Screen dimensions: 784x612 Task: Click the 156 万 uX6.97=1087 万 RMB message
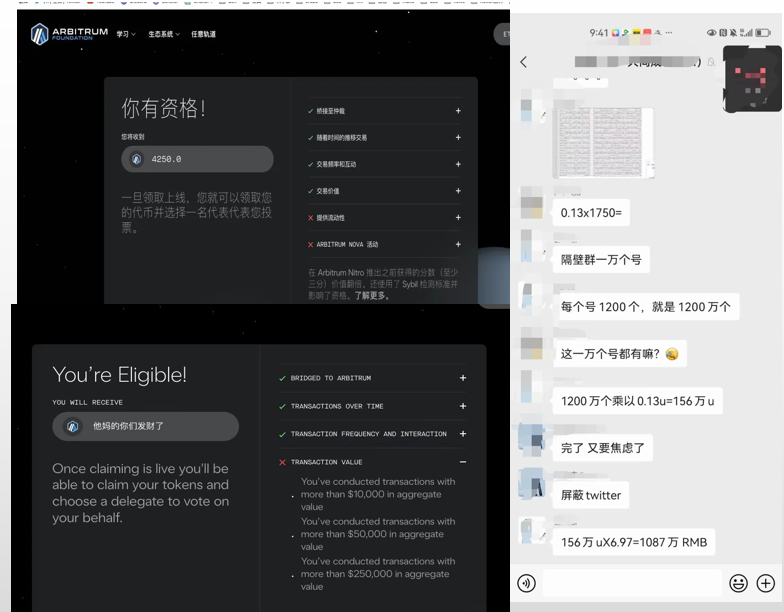click(x=634, y=542)
